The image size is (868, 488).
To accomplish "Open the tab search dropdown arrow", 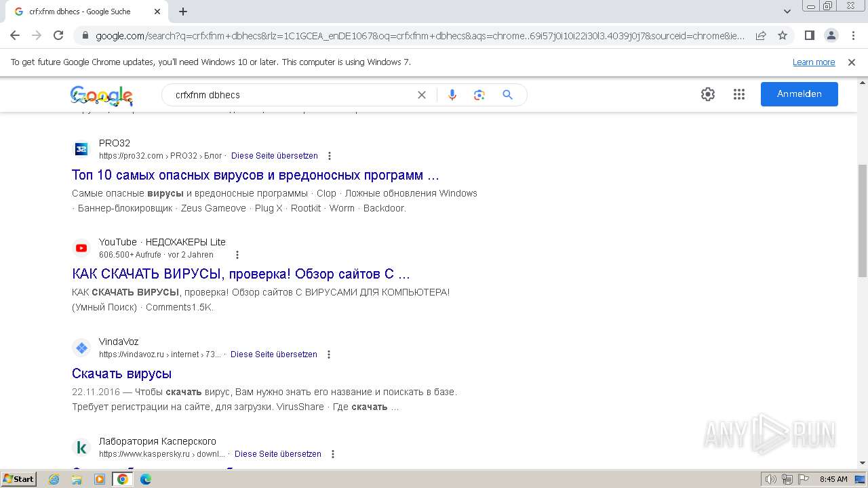I will (x=787, y=12).
